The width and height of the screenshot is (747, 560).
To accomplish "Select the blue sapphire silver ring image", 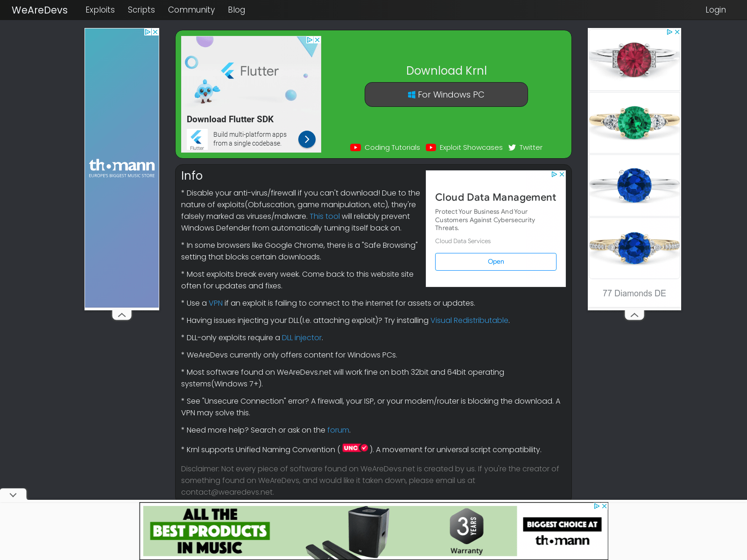I will [x=634, y=185].
